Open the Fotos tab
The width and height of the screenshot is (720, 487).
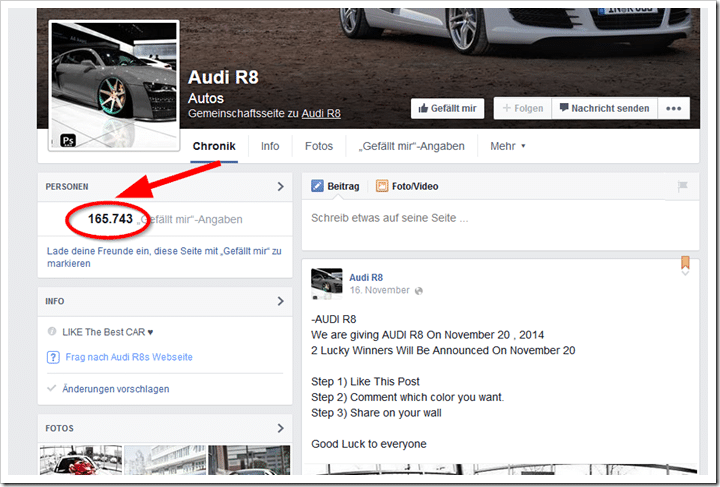319,146
